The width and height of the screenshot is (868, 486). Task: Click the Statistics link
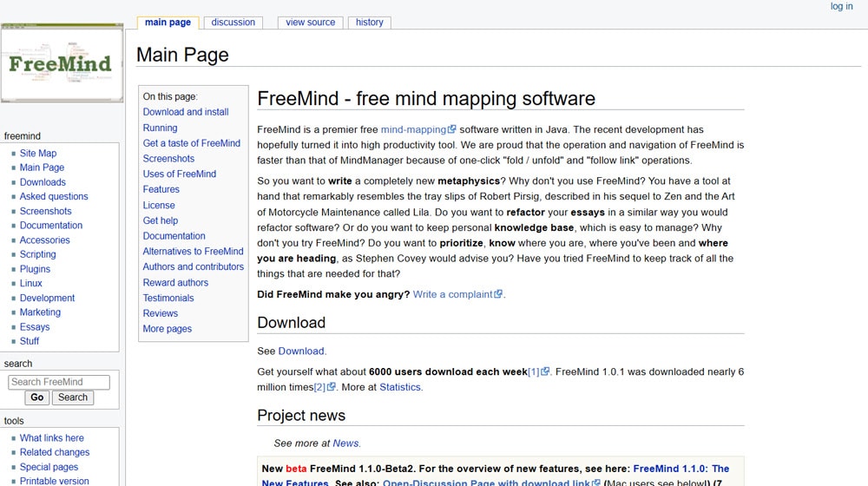pyautogui.click(x=400, y=387)
